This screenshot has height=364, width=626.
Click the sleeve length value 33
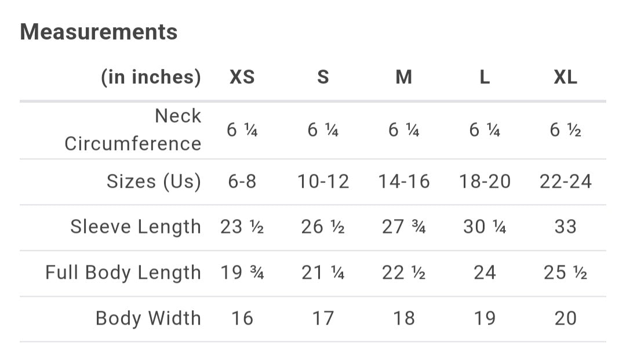pos(565,227)
